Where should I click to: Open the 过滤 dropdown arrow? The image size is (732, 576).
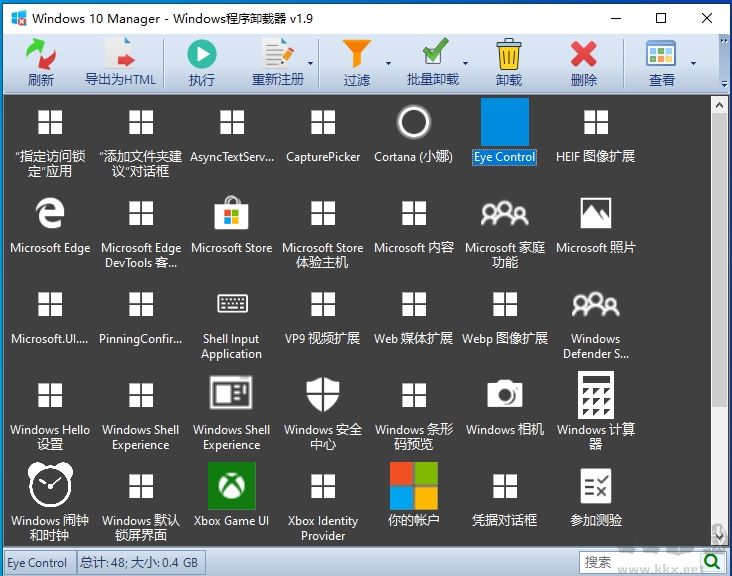(388, 63)
